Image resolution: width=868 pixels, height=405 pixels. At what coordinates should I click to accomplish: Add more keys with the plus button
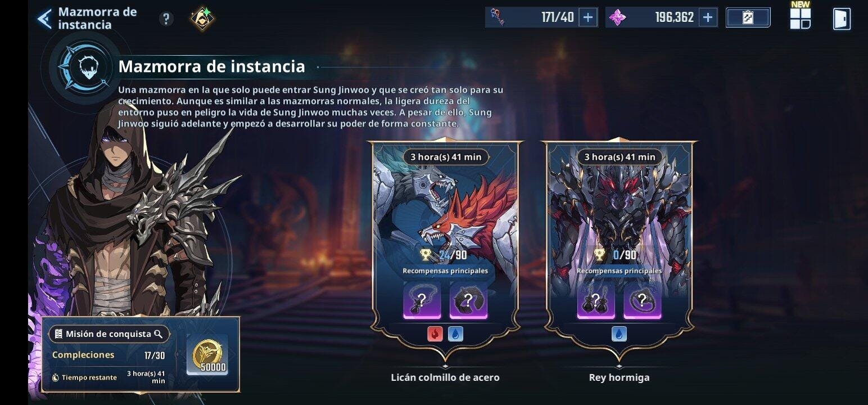click(588, 17)
